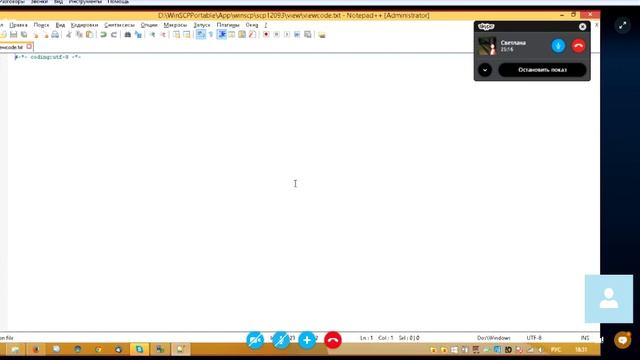The height and width of the screenshot is (360, 640).
Task: Click the Playback macro icon
Action: coord(287,35)
